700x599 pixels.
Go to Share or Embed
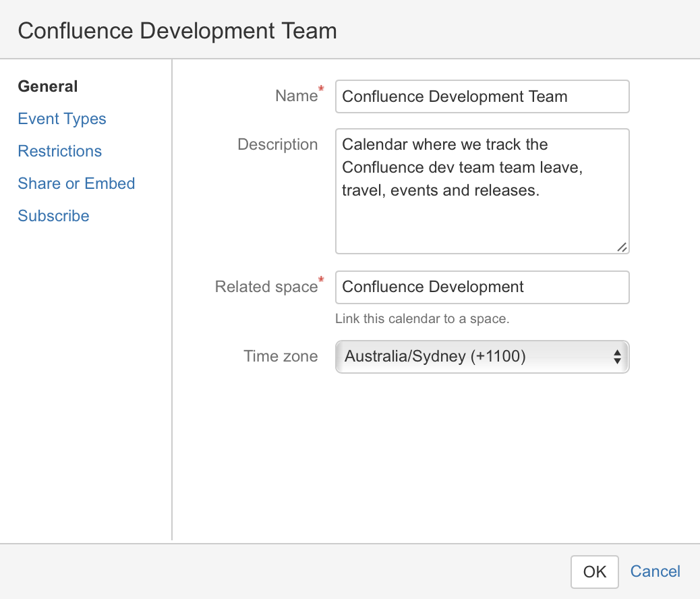(x=76, y=183)
